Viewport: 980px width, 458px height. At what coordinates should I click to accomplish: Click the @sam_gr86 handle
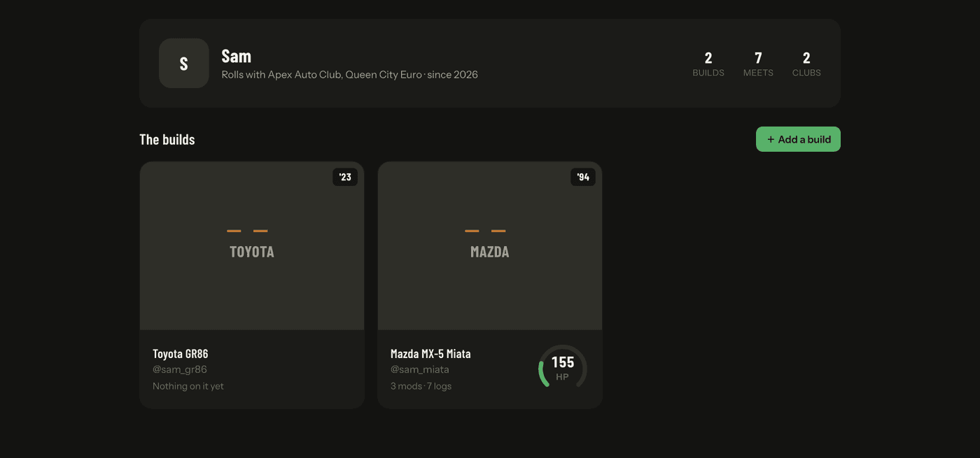click(x=180, y=369)
